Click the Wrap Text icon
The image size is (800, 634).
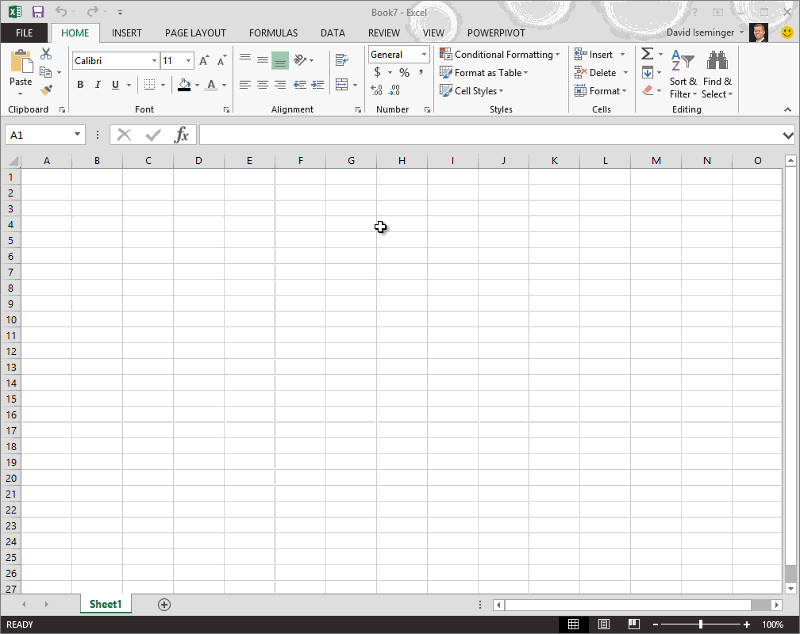342,60
